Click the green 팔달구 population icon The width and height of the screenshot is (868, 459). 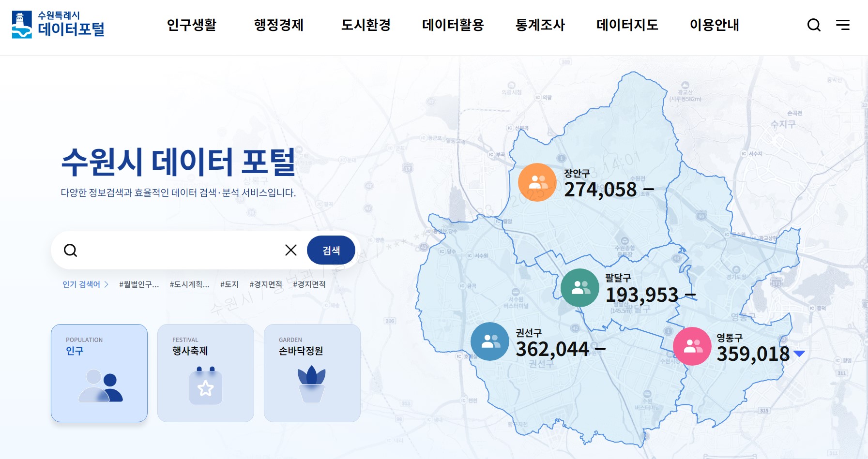coord(579,288)
